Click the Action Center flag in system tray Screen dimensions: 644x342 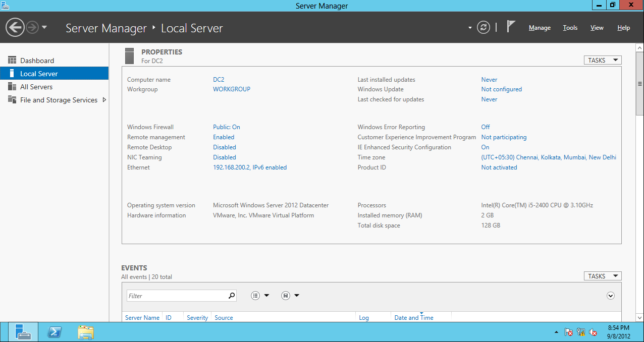pyautogui.click(x=568, y=332)
